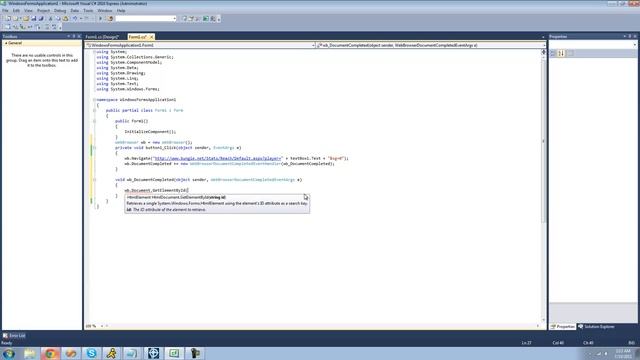Click 'InitializeComponent();' code line

(150, 132)
